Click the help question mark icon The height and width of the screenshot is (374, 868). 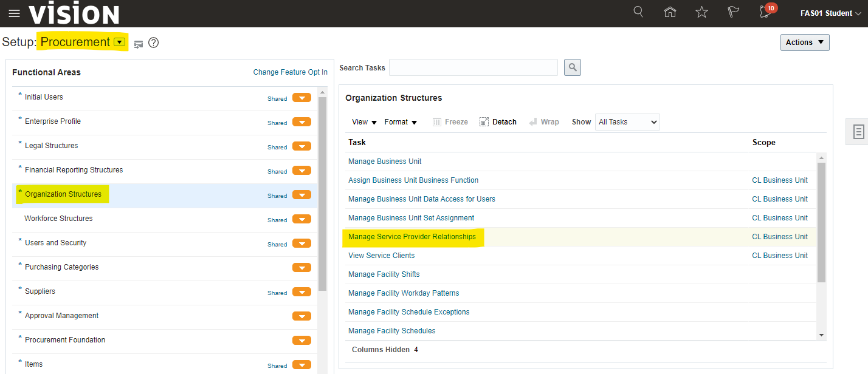coord(153,42)
